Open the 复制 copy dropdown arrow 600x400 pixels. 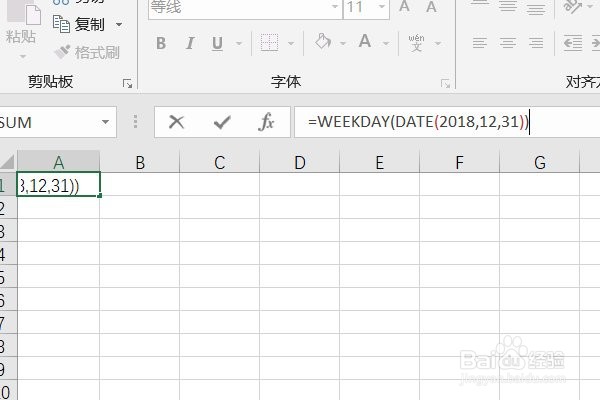[x=119, y=24]
